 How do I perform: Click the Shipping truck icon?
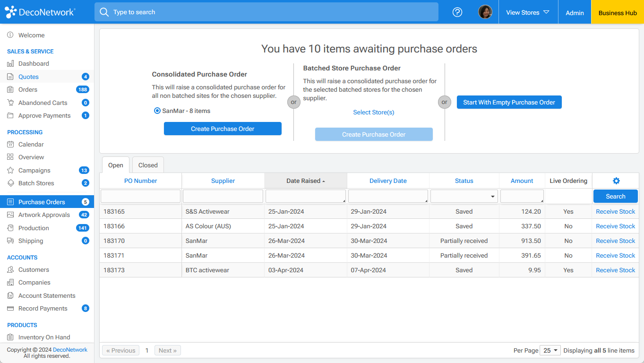coord(10,241)
